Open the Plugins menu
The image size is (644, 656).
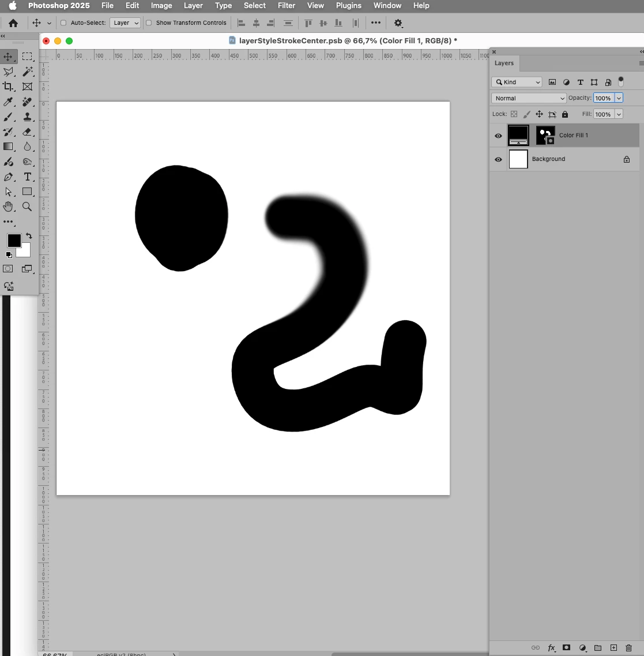[349, 5]
